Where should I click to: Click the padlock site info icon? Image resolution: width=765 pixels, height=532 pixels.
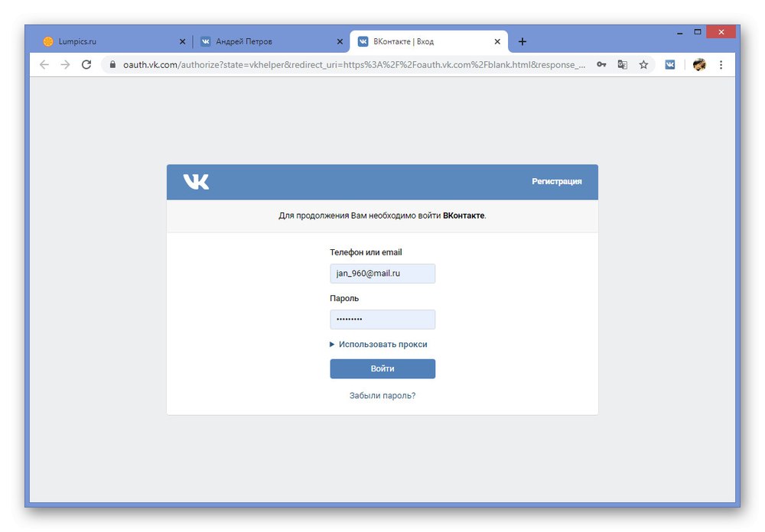[x=112, y=64]
